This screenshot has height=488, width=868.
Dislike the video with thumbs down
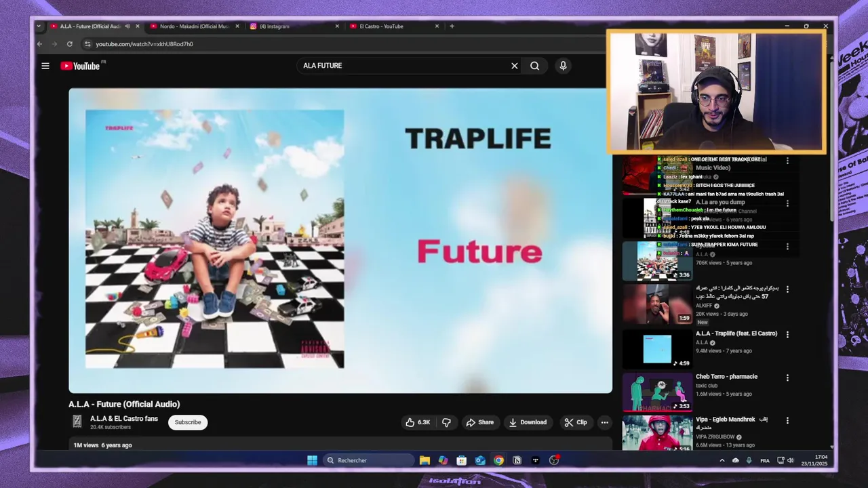[x=446, y=422]
